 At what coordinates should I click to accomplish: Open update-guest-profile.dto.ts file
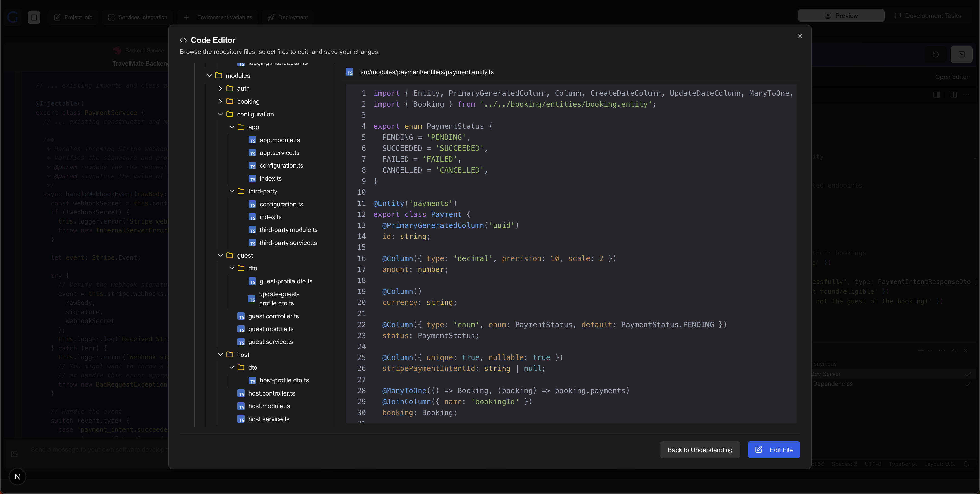click(x=278, y=299)
